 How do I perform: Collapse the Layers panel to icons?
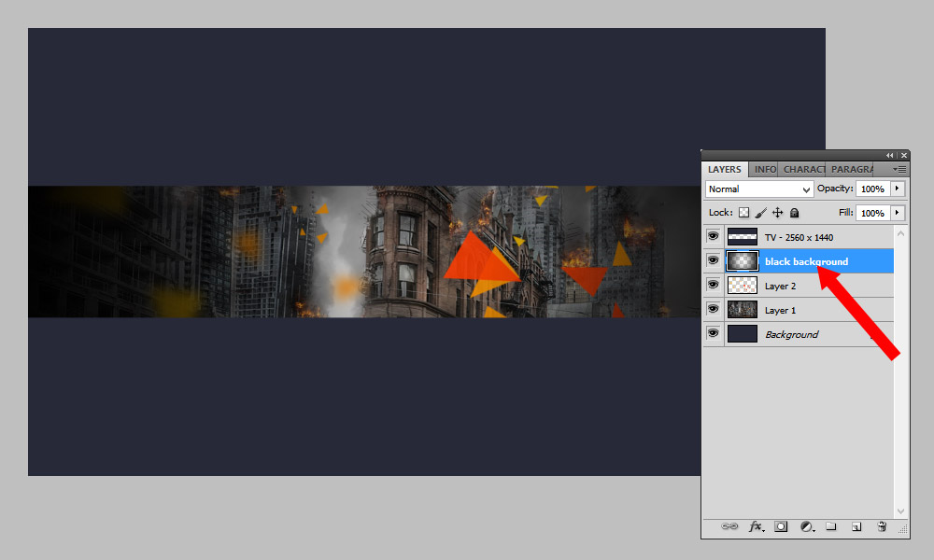pyautogui.click(x=889, y=155)
